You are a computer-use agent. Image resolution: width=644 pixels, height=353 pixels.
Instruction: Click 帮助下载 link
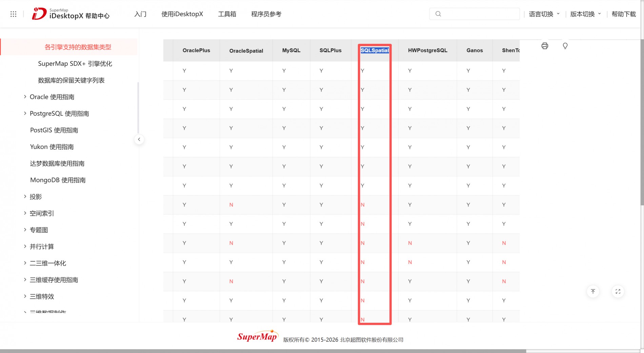point(624,14)
